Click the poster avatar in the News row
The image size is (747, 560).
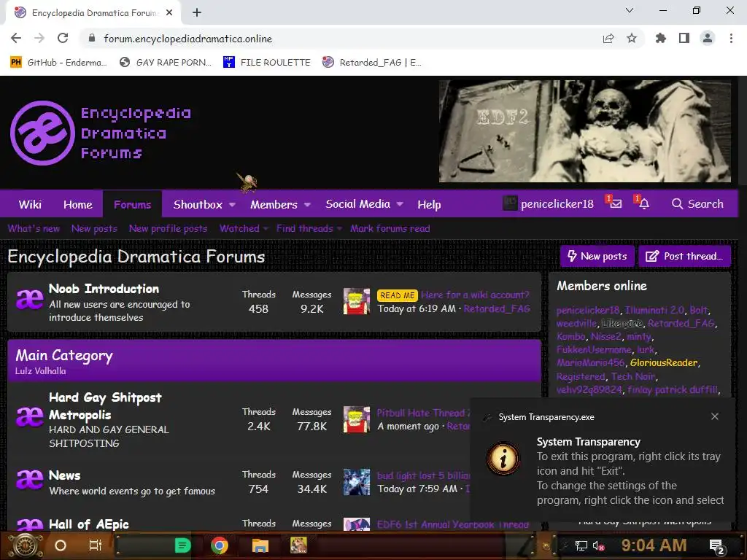pos(356,482)
